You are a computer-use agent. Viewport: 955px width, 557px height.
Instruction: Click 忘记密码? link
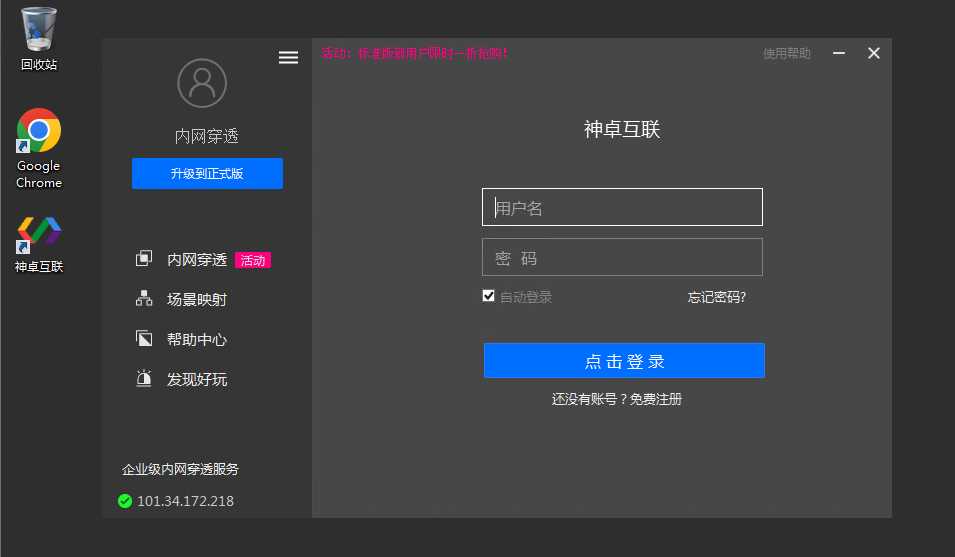pyautogui.click(x=717, y=297)
